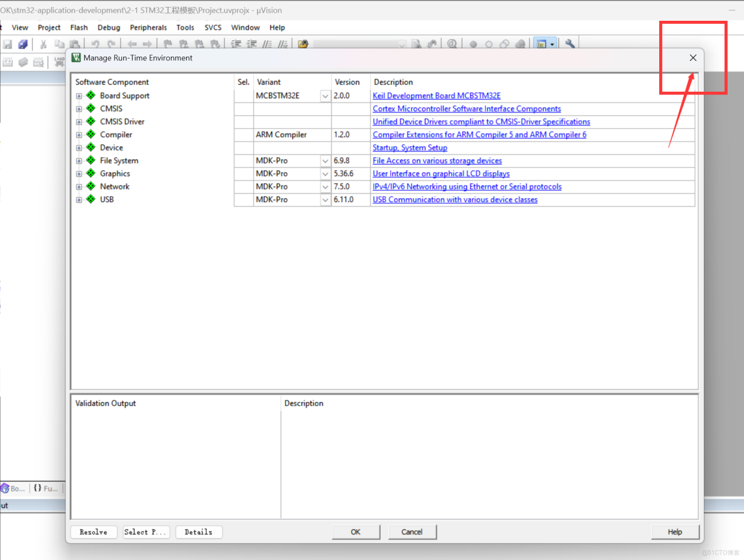
Task: Click the Configuration wrench icon
Action: 570,44
